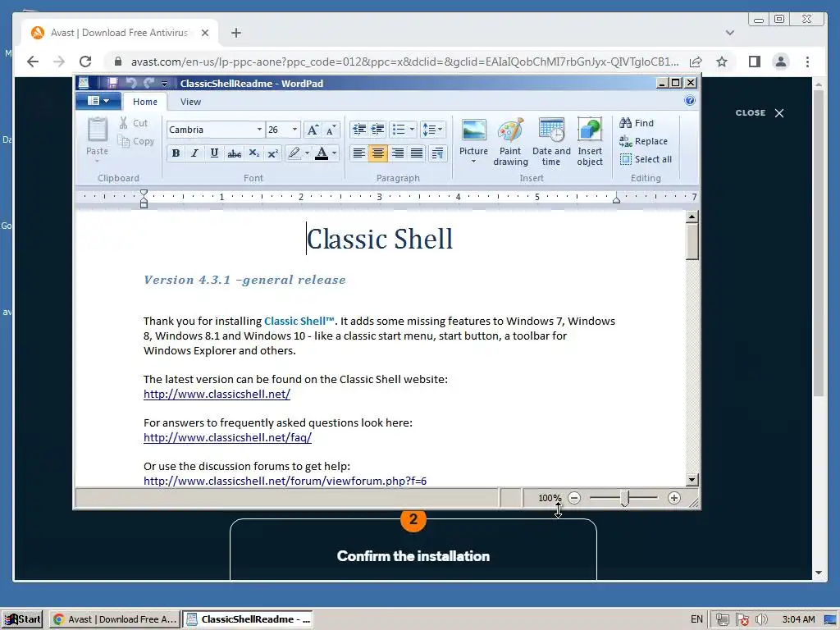840x630 pixels.
Task: Click the zoom in plus button
Action: 674,498
